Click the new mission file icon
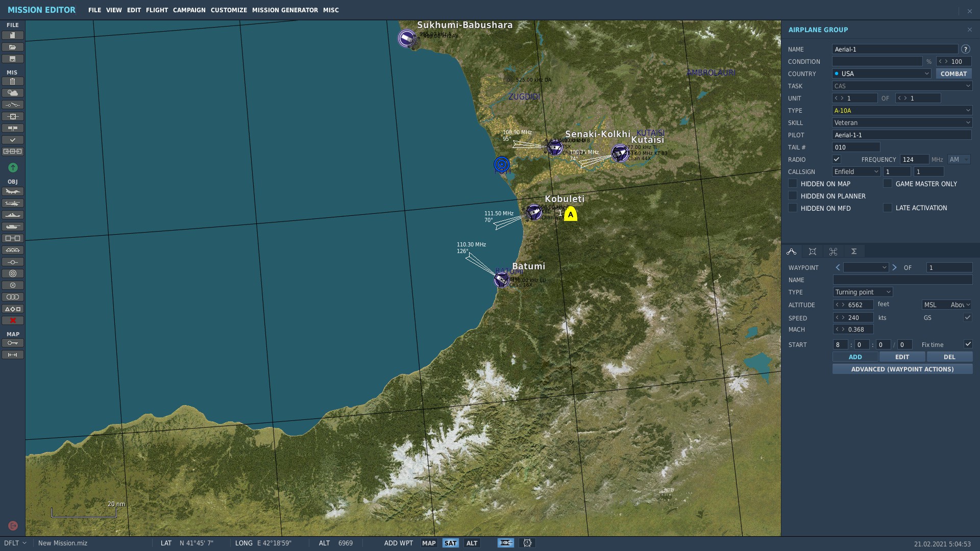 pyautogui.click(x=13, y=35)
